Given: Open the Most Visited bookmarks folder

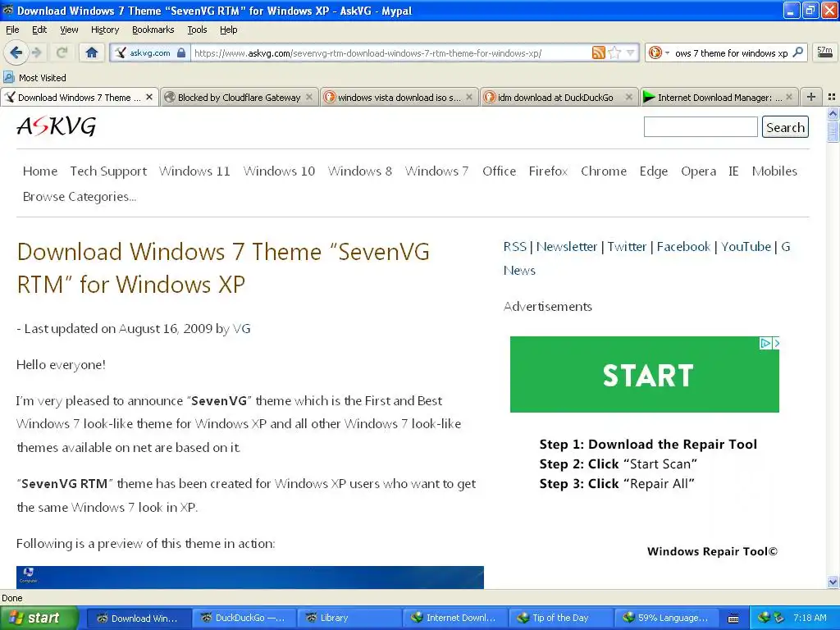Looking at the screenshot, I should pyautogui.click(x=34, y=78).
